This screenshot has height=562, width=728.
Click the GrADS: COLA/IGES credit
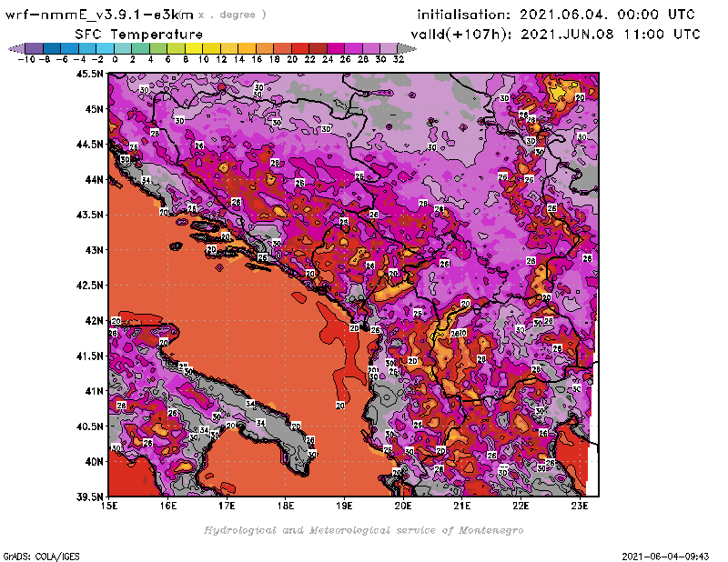[x=41, y=557]
